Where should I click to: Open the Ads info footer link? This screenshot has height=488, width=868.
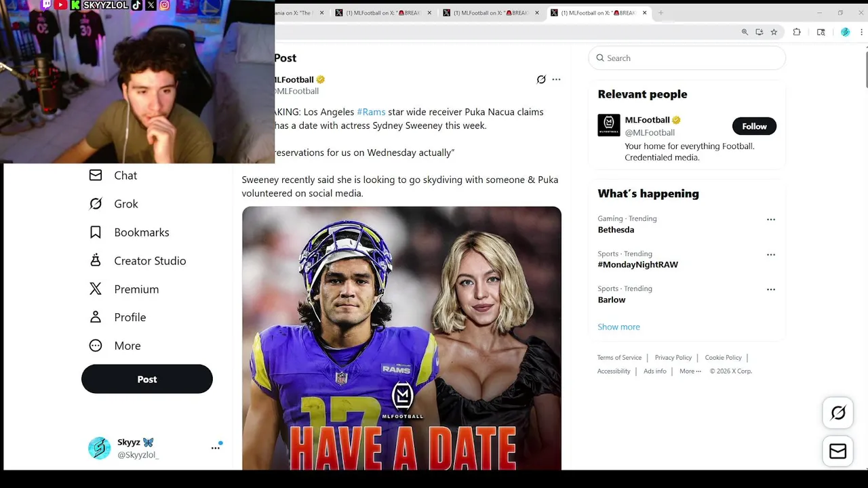coord(655,371)
